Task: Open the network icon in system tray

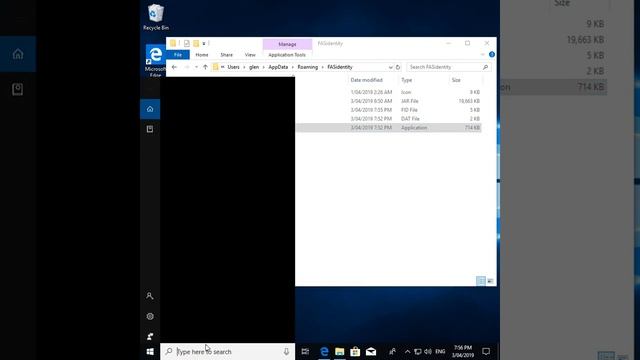Action: (418, 351)
